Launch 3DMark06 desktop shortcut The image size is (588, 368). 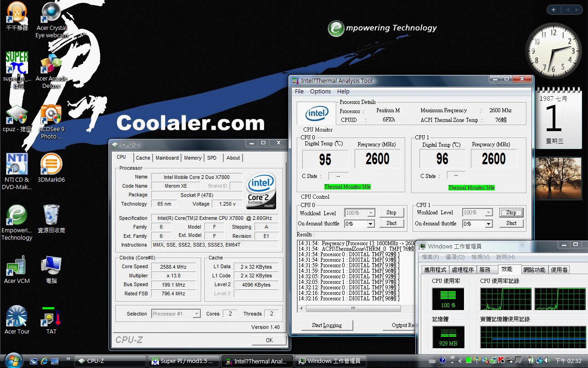51,168
